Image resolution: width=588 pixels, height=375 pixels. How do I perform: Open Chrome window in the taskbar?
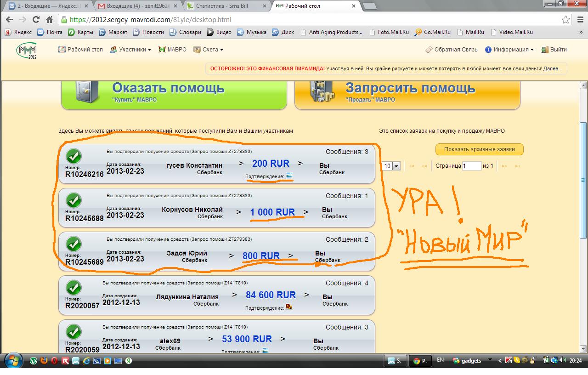click(x=420, y=361)
